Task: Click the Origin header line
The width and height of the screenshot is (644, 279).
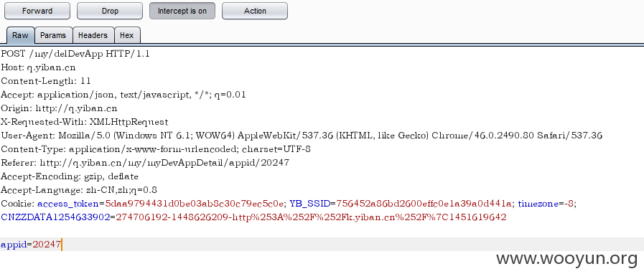Action: pos(59,108)
